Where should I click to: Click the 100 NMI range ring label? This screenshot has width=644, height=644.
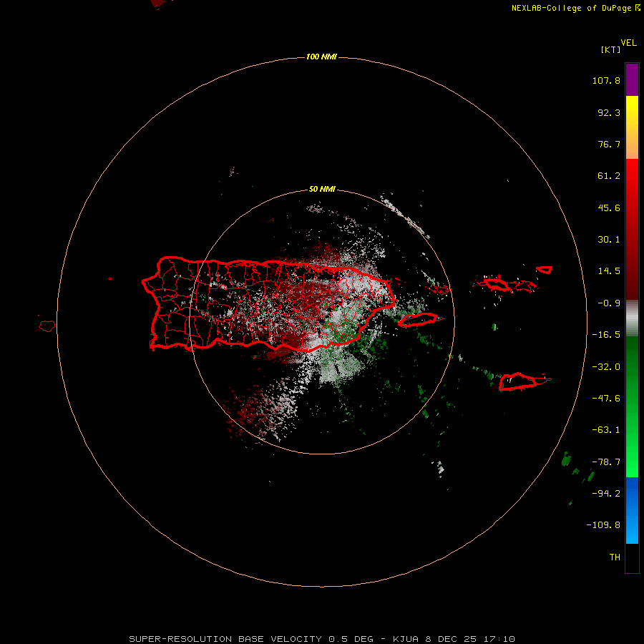[x=321, y=57]
